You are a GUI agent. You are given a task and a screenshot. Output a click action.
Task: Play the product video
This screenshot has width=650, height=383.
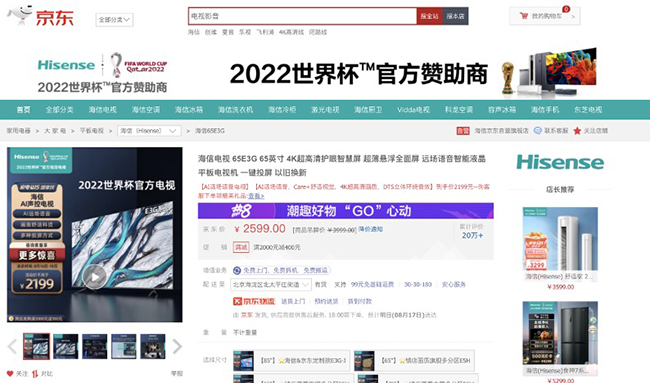click(95, 276)
